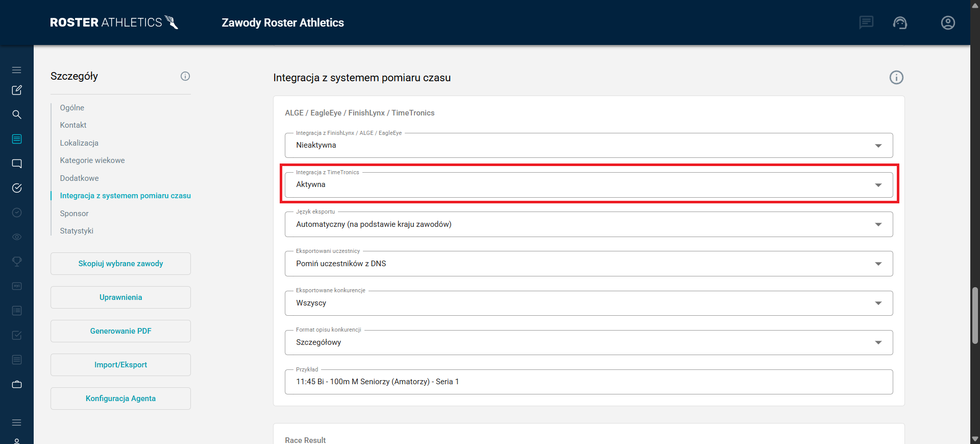Screen dimensions: 980x444
Task: Go to Kontakt section
Action: (73, 125)
